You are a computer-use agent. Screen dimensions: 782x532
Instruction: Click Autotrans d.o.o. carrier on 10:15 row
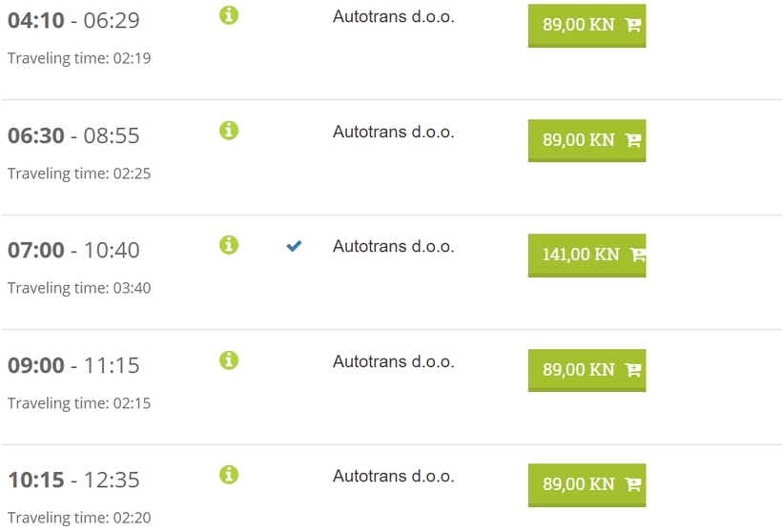click(394, 476)
